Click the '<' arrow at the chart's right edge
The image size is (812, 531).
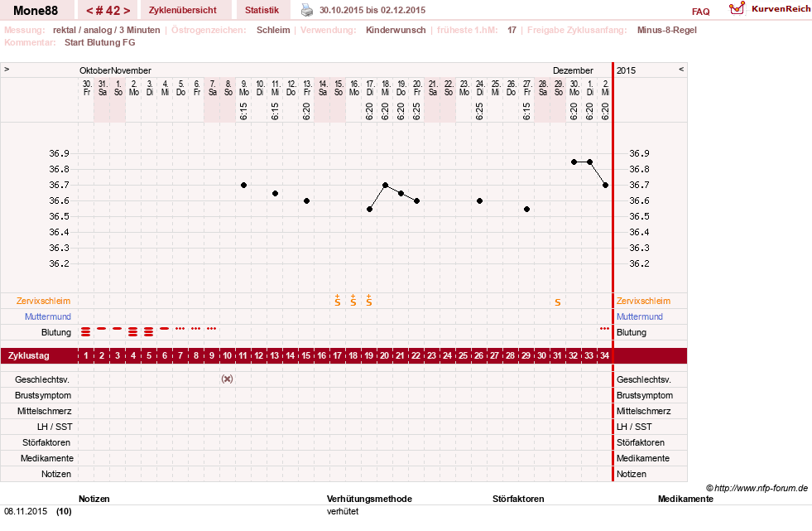681,69
